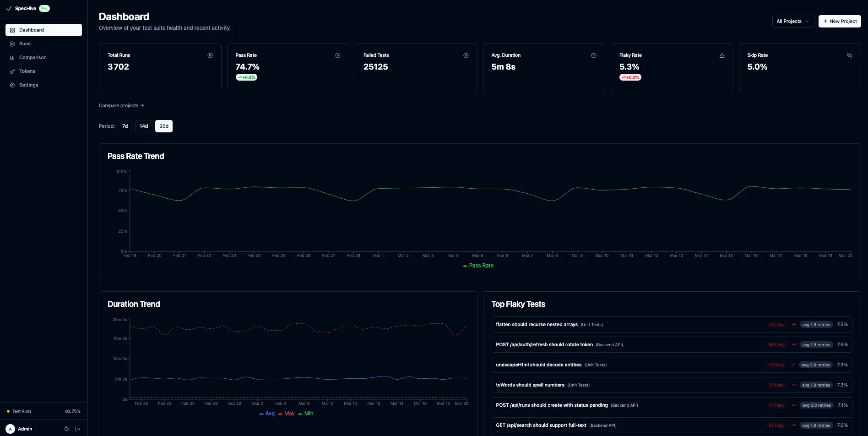Toggle the Pass Rate series in chart legend
Image resolution: width=868 pixels, height=436 pixels.
[x=478, y=266]
